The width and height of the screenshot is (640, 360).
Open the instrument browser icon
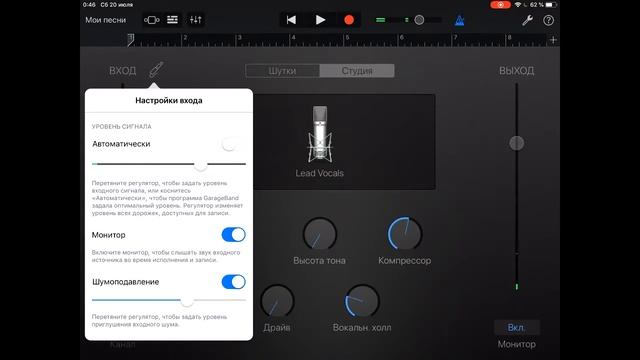click(x=151, y=20)
